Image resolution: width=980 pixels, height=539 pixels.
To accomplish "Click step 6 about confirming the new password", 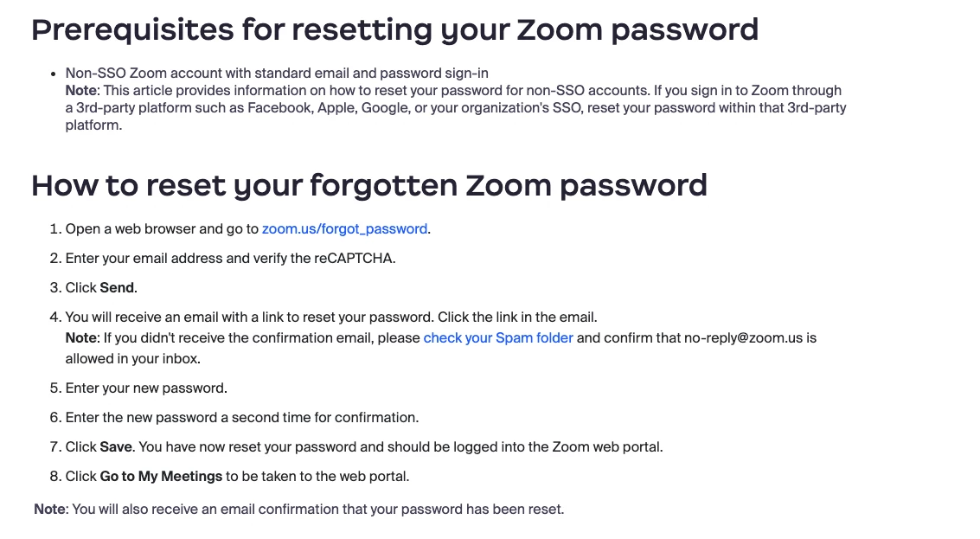I will click(x=242, y=418).
